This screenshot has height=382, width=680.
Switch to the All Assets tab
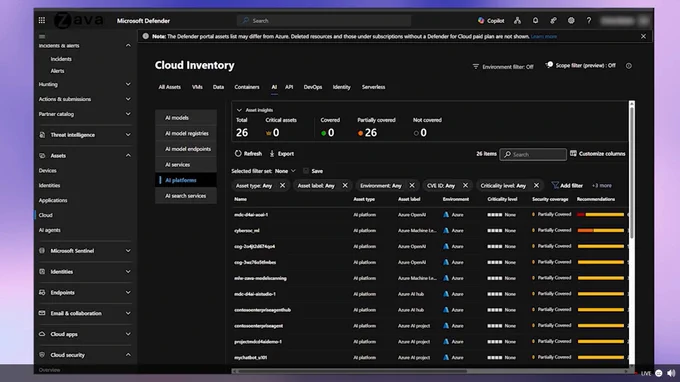pos(169,87)
